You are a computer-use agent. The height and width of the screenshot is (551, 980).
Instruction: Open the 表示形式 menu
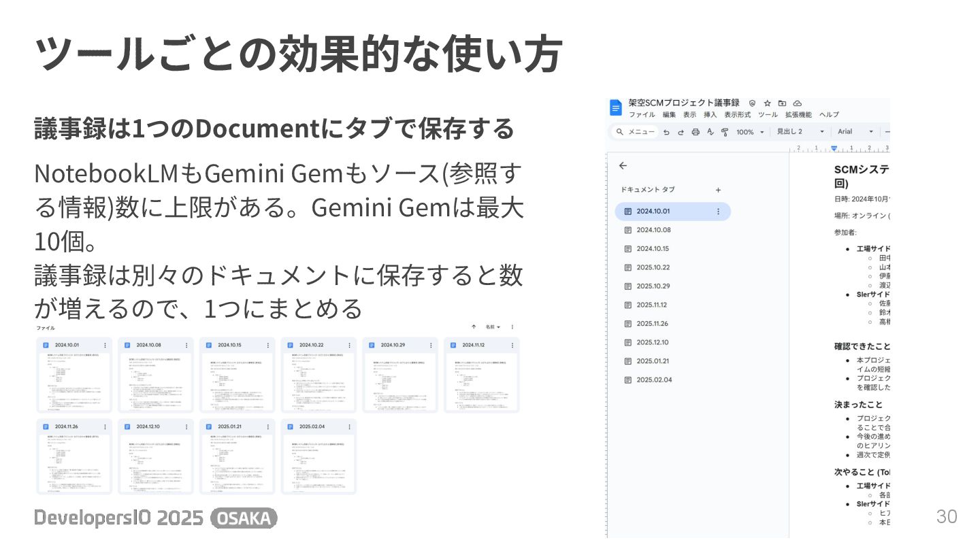(x=738, y=115)
